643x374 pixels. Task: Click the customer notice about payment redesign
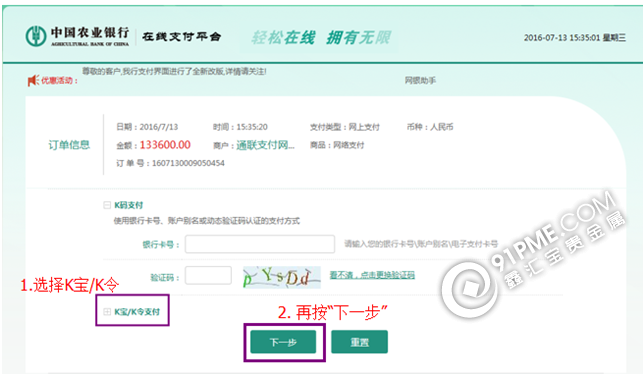174,71
